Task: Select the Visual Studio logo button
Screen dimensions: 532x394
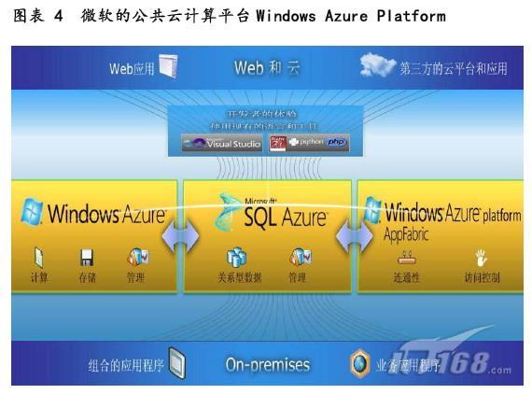Action: (x=222, y=143)
